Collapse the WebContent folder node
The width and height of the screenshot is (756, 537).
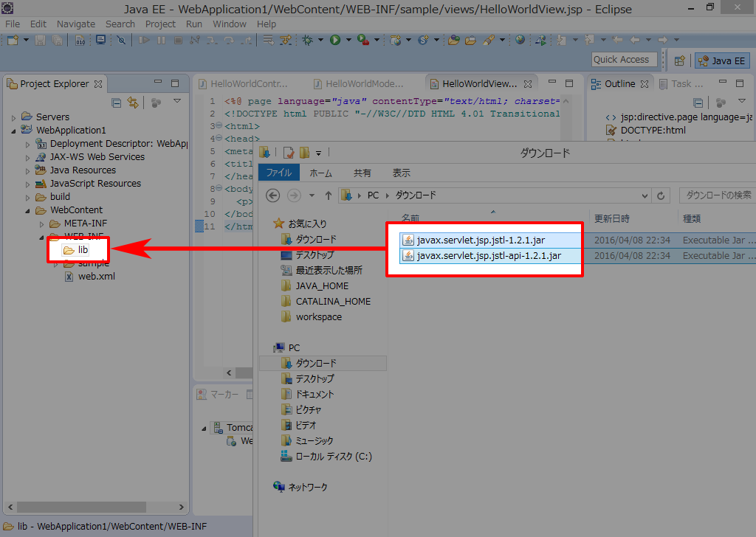coord(27,211)
